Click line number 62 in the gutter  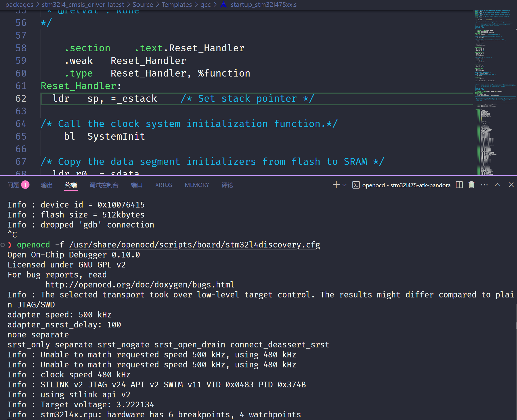(x=21, y=98)
